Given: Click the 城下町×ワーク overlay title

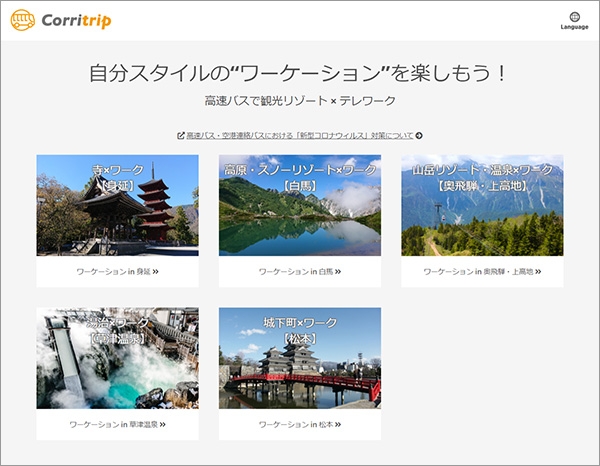Looking at the screenshot, I should click(x=300, y=323).
